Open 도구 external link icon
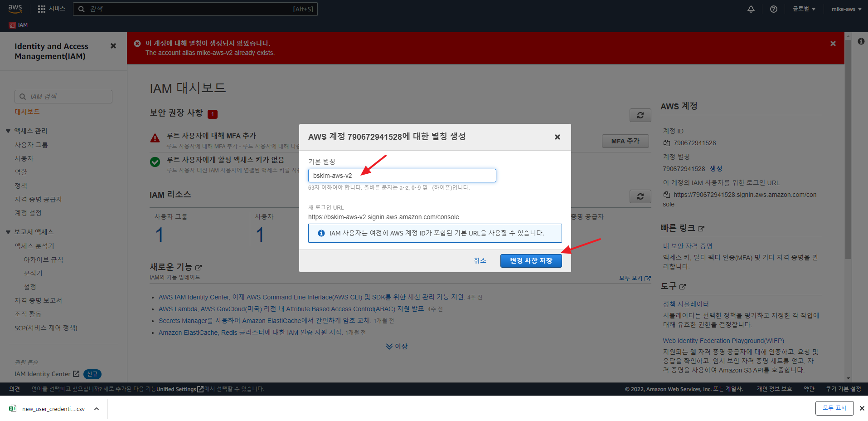This screenshot has width=868, height=421. 683,287
